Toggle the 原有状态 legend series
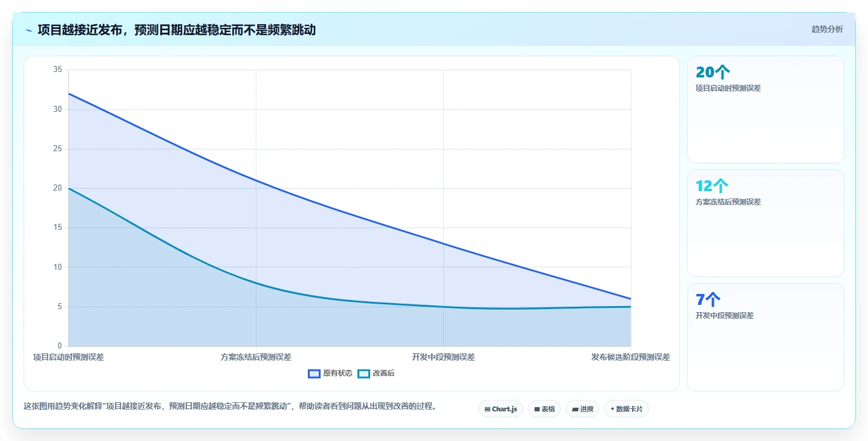This screenshot has width=868, height=441. [x=330, y=373]
